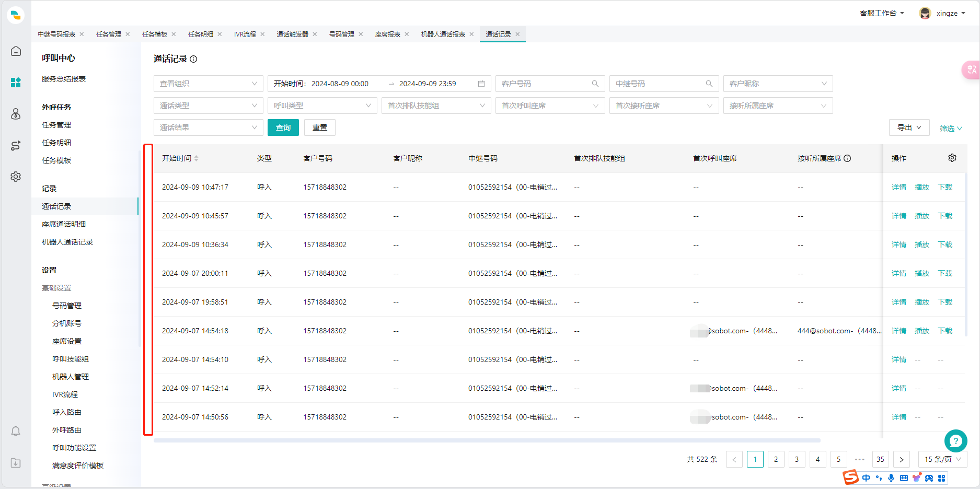Open the home icon in left rail
The image size is (980, 489).
tap(16, 51)
